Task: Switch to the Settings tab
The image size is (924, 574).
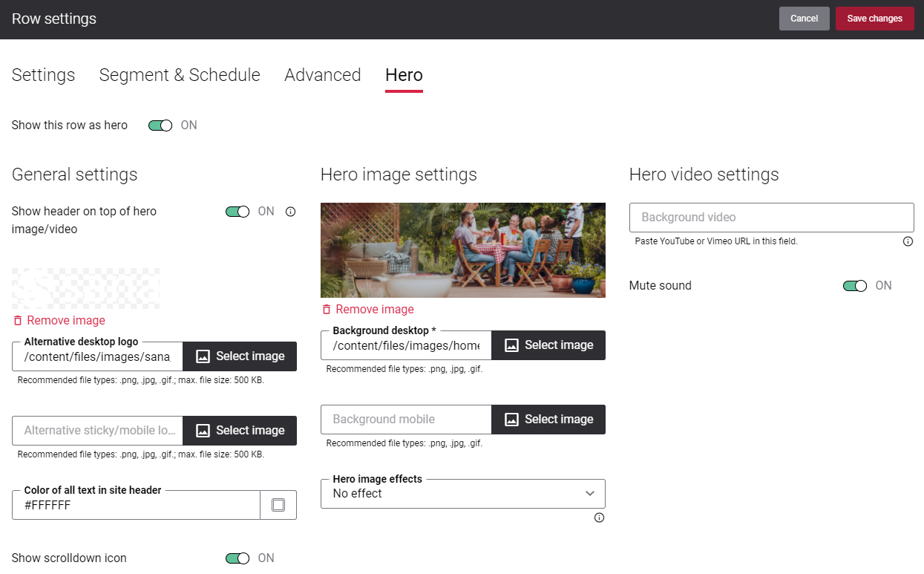Action: pyautogui.click(x=43, y=75)
